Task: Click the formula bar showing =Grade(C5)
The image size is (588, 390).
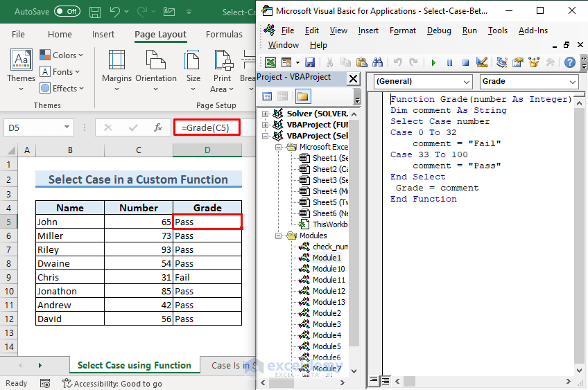Action: tap(207, 127)
